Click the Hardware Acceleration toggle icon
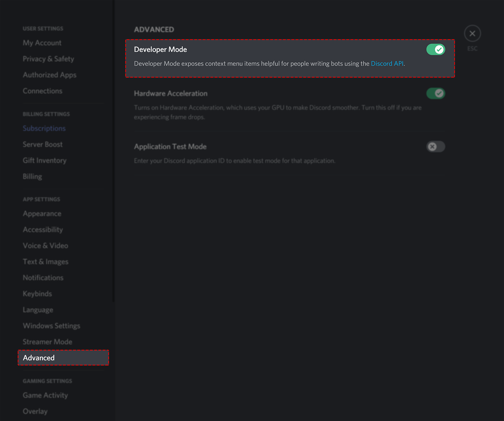This screenshot has height=421, width=504. pos(435,93)
